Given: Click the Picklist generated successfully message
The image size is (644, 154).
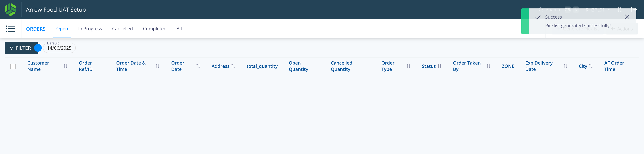Looking at the screenshot, I should [x=578, y=25].
